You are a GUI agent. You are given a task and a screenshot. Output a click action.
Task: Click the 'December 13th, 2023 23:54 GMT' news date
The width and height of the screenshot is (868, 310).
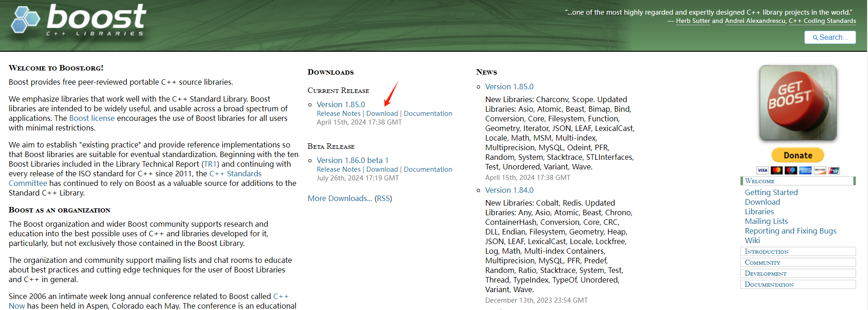pos(536,300)
